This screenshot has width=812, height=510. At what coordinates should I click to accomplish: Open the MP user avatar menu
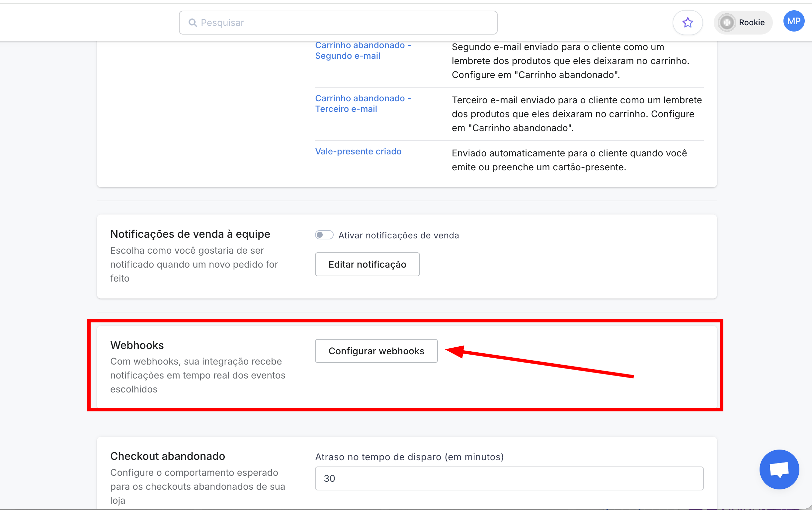[x=793, y=21]
